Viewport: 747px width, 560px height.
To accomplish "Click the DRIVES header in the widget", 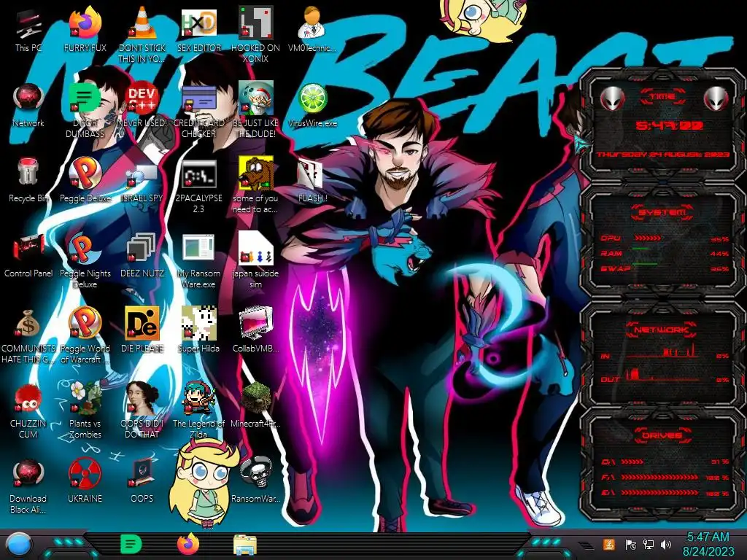I will pyautogui.click(x=662, y=435).
